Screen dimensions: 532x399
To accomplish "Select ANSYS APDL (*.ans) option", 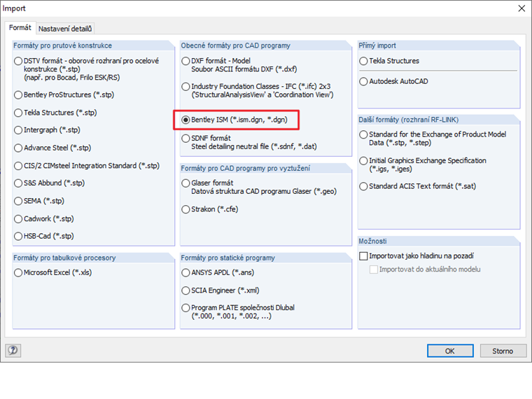I will coord(185,272).
